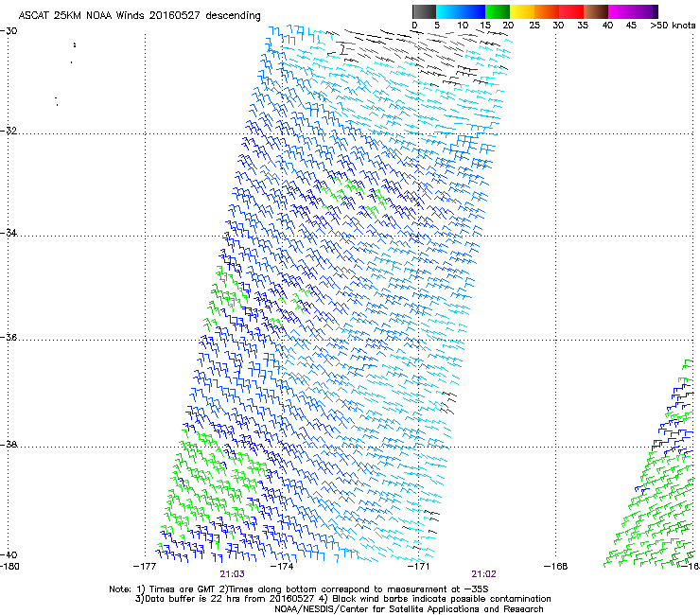This screenshot has width=700, height=615.
Task: Click the '-36' latitude label
Action: [x=9, y=337]
